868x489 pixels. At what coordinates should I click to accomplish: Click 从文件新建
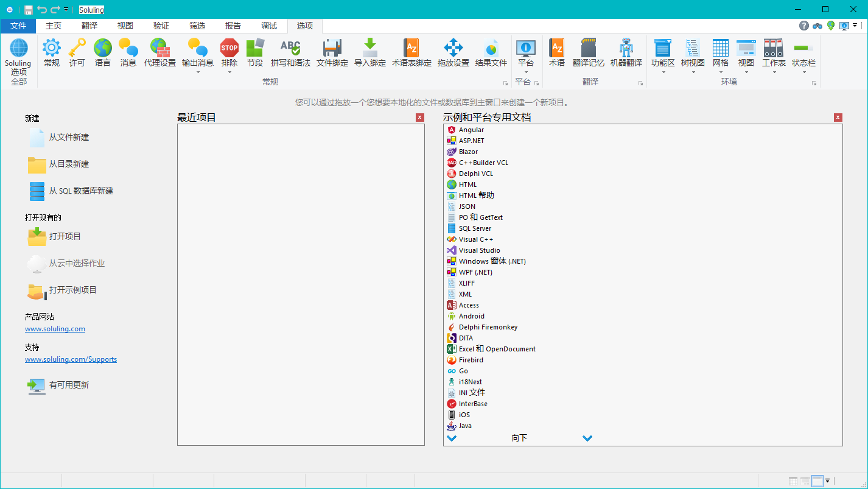58,138
